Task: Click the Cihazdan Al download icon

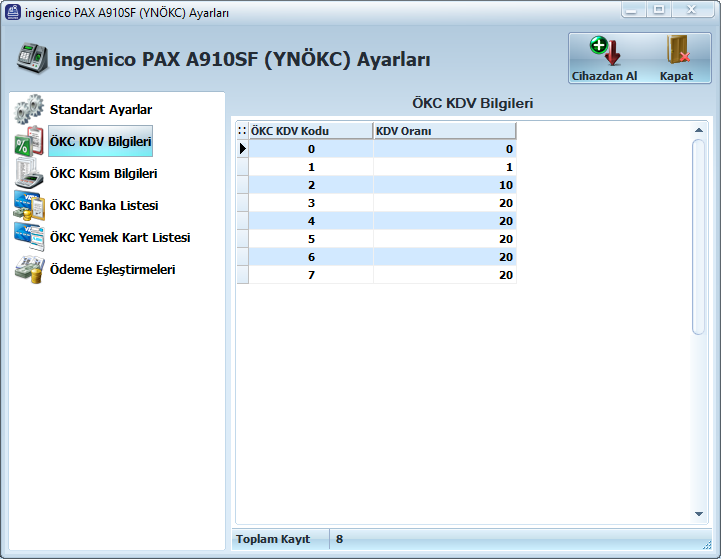Action: tap(604, 52)
